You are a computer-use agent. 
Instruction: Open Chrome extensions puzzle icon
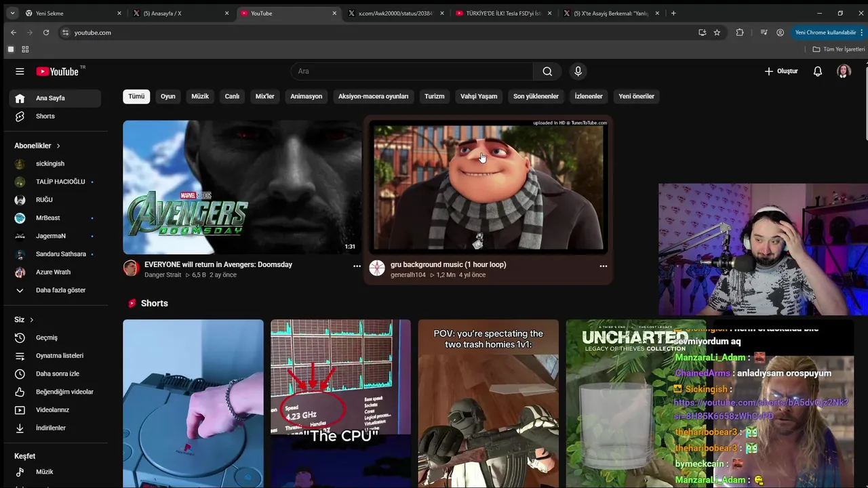(740, 33)
